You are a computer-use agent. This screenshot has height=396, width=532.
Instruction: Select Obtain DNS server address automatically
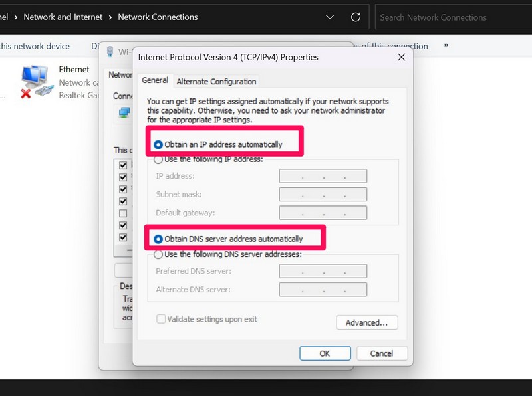coord(158,239)
